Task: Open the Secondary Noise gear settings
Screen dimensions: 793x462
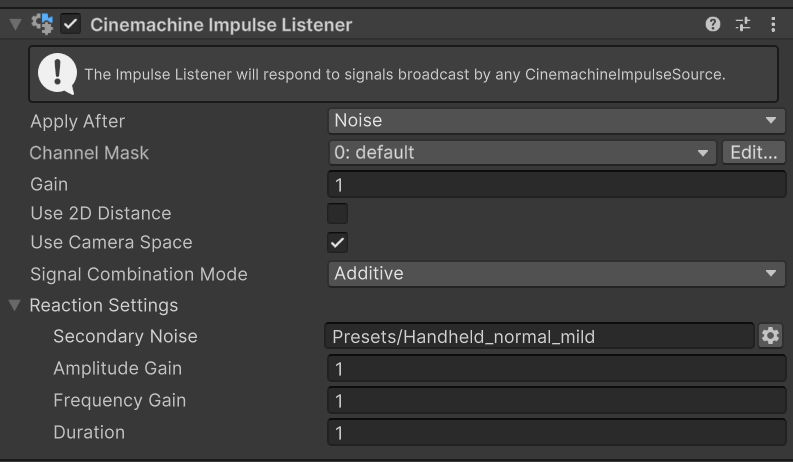Action: 770,336
